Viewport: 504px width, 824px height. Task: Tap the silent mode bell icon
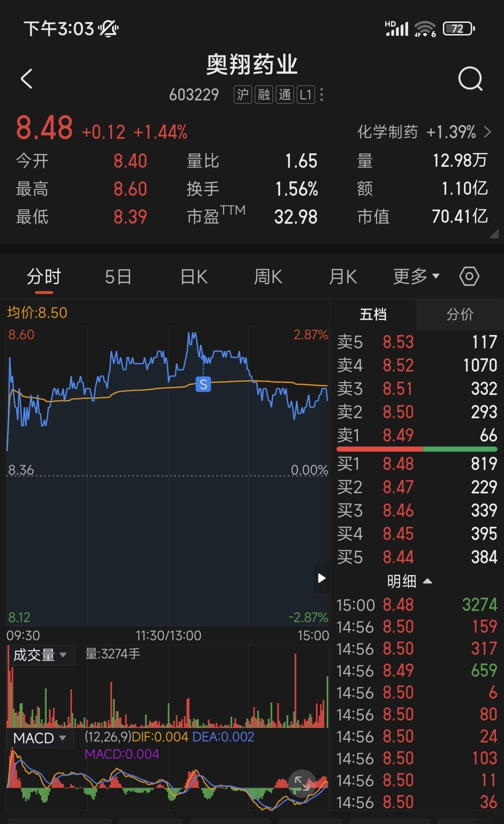tap(108, 29)
